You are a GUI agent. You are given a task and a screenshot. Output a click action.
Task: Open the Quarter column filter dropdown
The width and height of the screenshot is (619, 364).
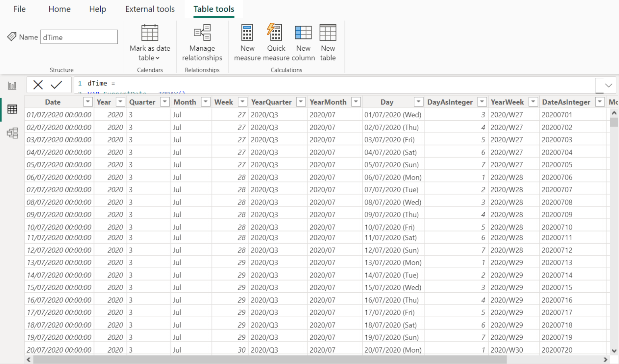pyautogui.click(x=165, y=102)
